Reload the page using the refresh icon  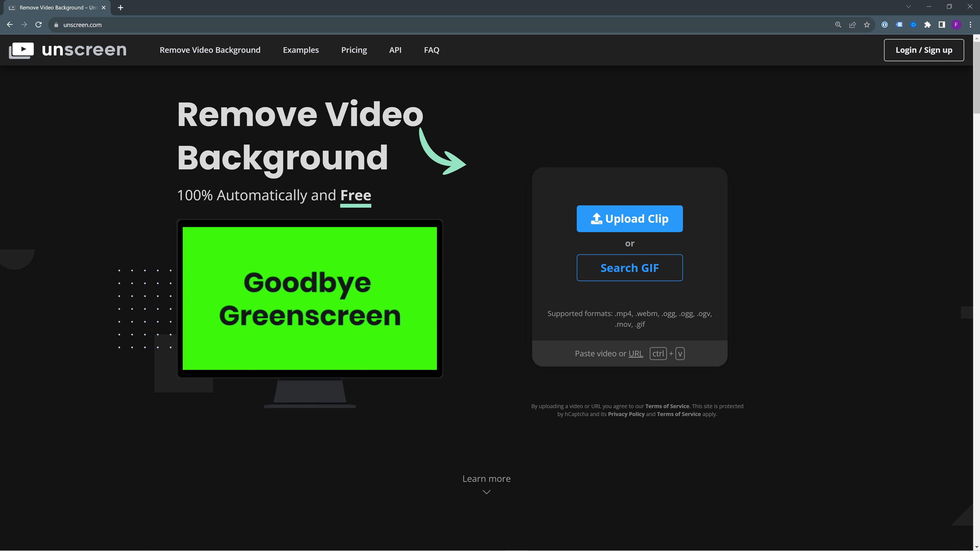[39, 24]
